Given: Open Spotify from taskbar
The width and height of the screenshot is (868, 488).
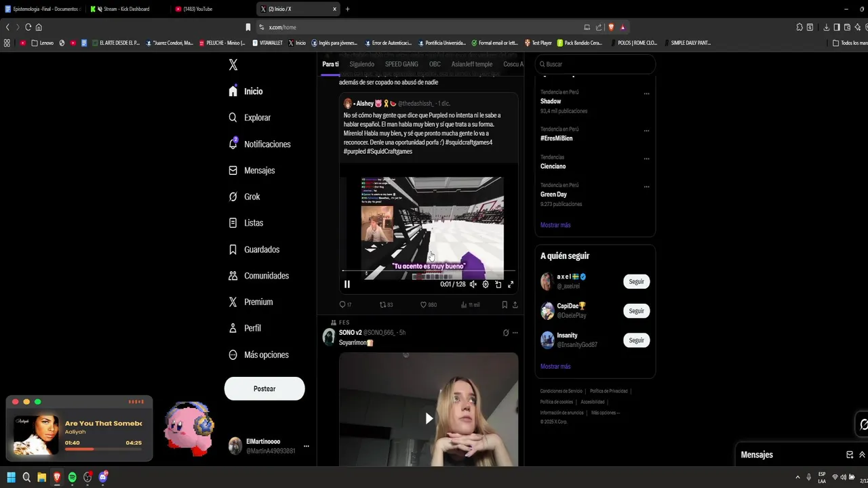Looking at the screenshot, I should click(72, 477).
